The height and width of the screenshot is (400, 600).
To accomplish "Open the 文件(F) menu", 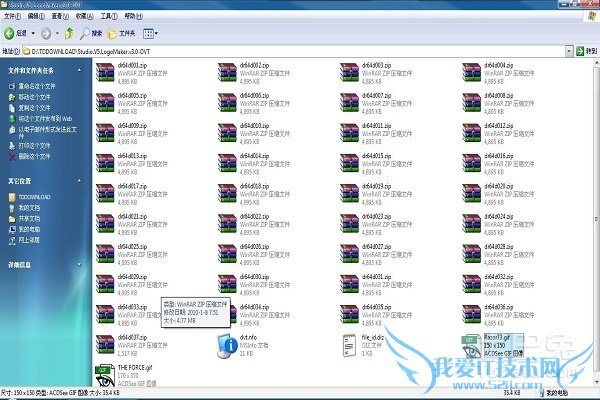I will point(12,16).
